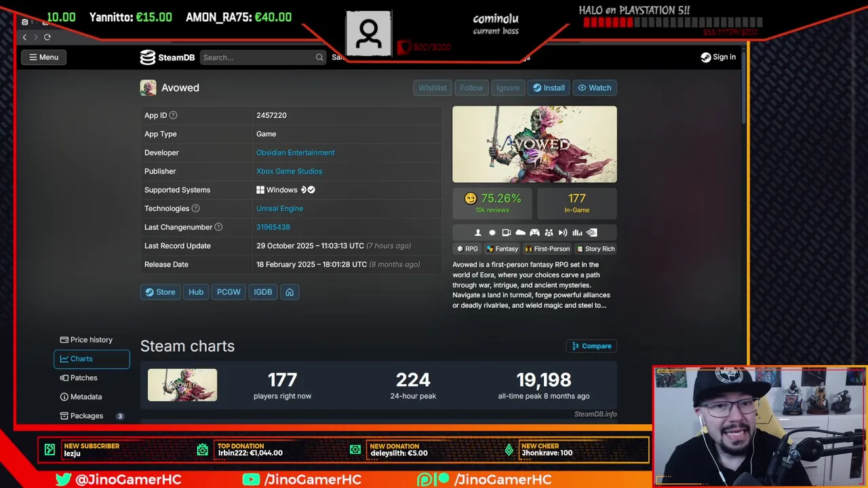
Task: Click the Avowed app icon beside the title
Action: click(148, 87)
